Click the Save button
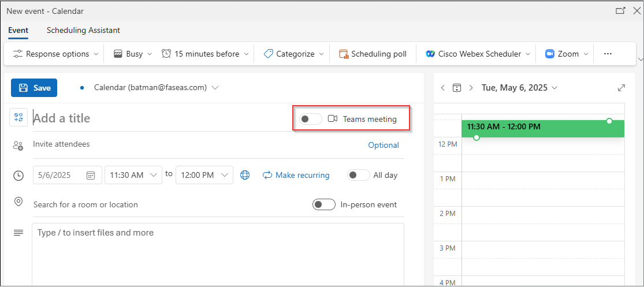The height and width of the screenshot is (287, 644). (x=34, y=88)
